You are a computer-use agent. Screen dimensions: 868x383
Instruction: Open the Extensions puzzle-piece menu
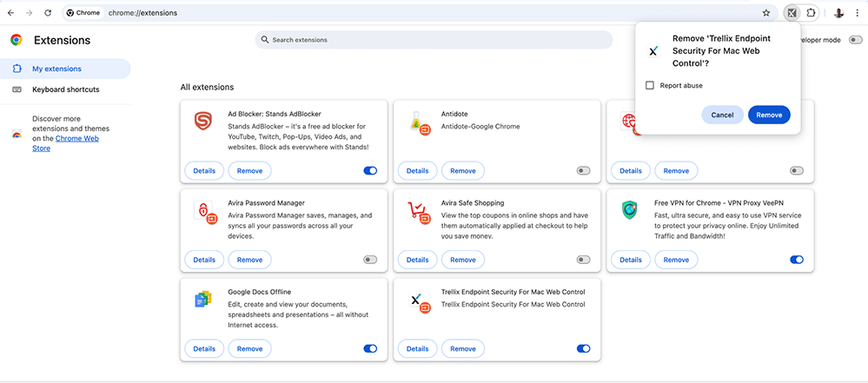point(811,13)
